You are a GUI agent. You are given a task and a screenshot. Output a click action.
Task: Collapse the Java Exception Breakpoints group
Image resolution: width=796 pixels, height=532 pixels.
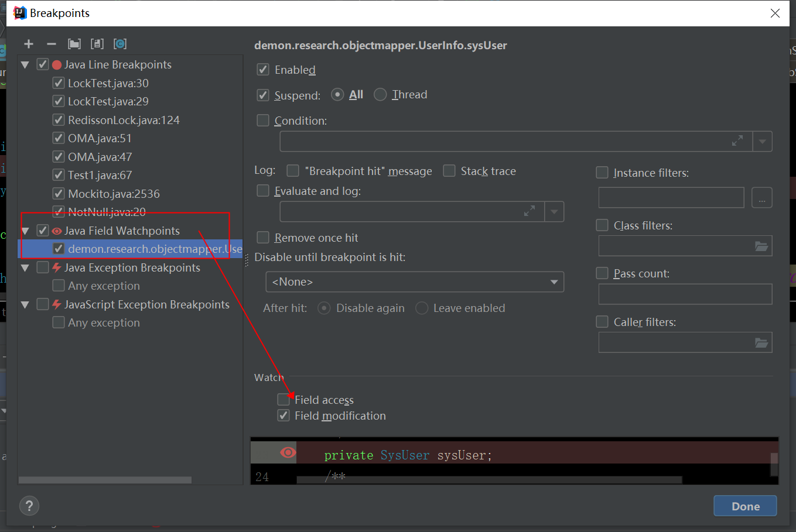pos(25,268)
